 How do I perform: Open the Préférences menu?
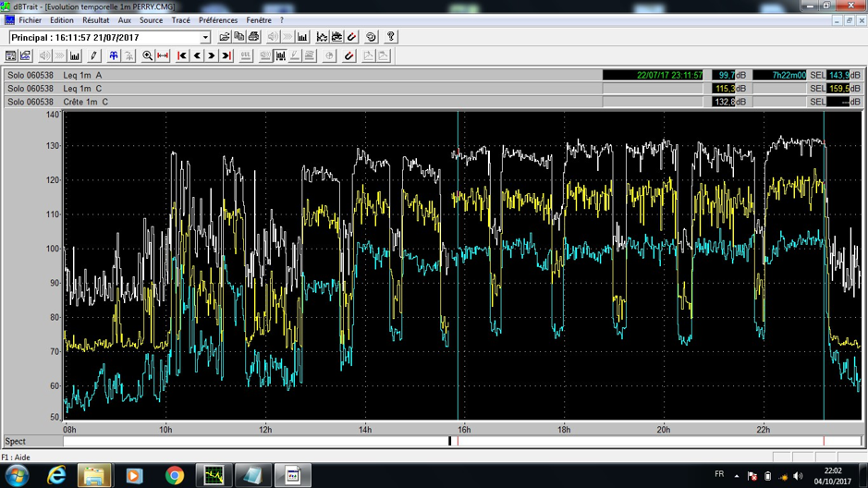[218, 20]
